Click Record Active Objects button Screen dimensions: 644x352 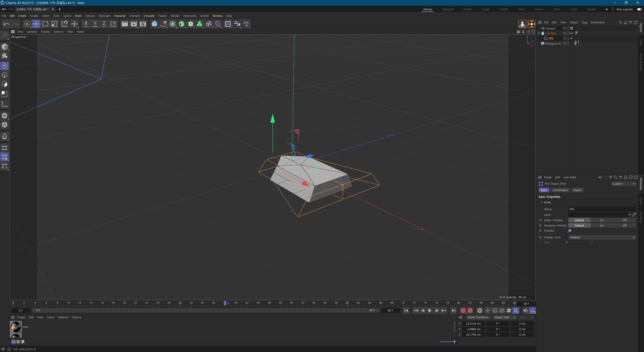click(463, 311)
